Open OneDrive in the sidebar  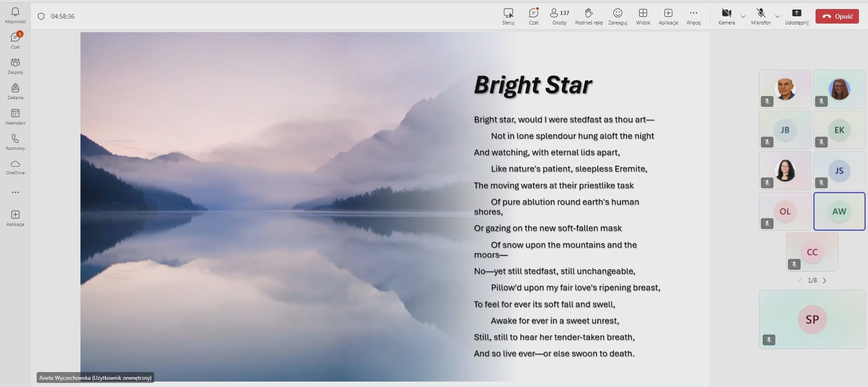point(15,167)
